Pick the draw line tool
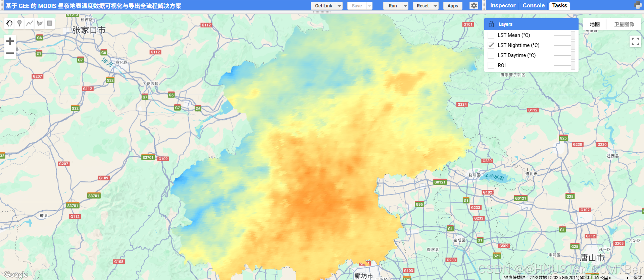 (30, 23)
